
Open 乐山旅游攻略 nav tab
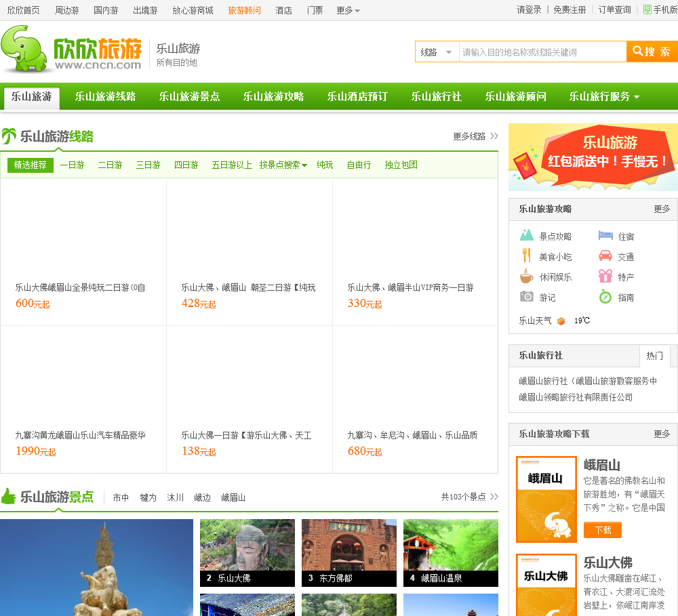coord(273,96)
